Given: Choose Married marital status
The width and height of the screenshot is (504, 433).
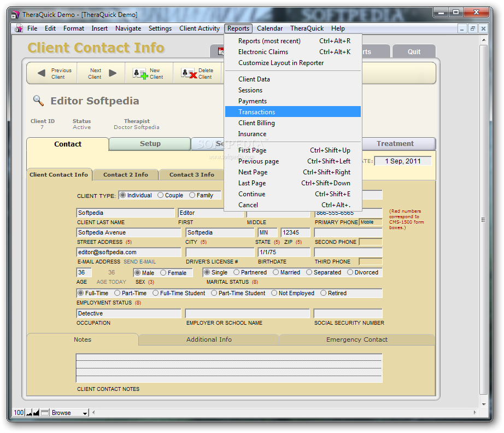Looking at the screenshot, I should (276, 272).
